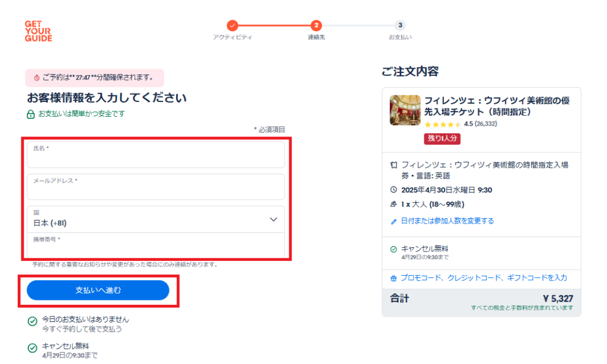Click the gift icon beside プロモコード
The height and width of the screenshot is (364, 607).
(394, 278)
